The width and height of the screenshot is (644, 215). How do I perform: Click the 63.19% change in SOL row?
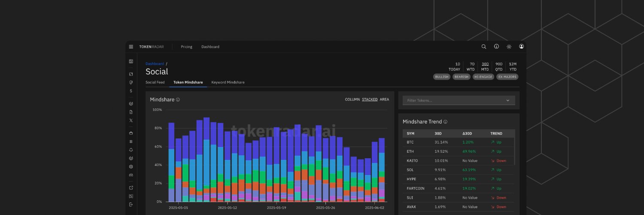coord(470,170)
